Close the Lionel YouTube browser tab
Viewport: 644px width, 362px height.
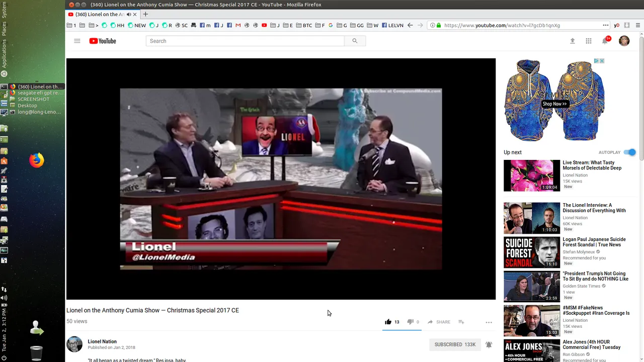pyautogui.click(x=135, y=15)
